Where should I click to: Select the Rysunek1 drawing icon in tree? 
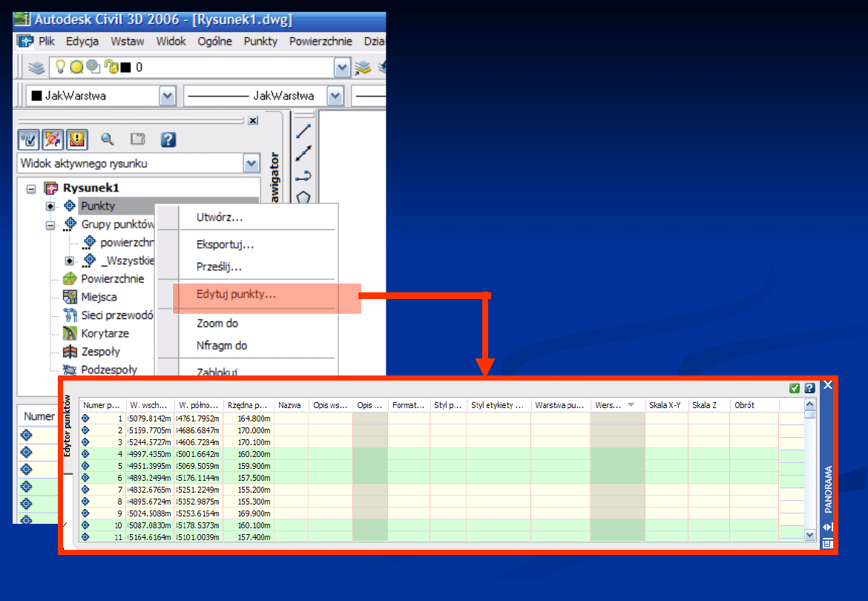(x=51, y=188)
